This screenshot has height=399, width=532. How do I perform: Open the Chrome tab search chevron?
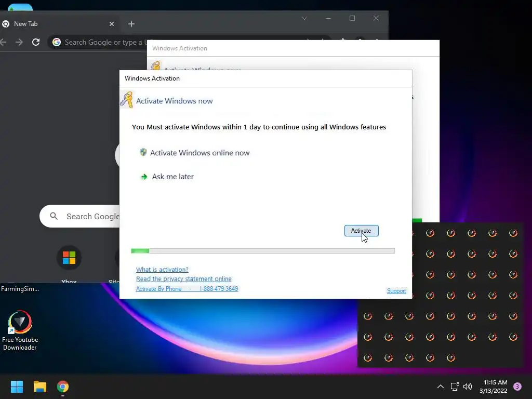point(304,18)
